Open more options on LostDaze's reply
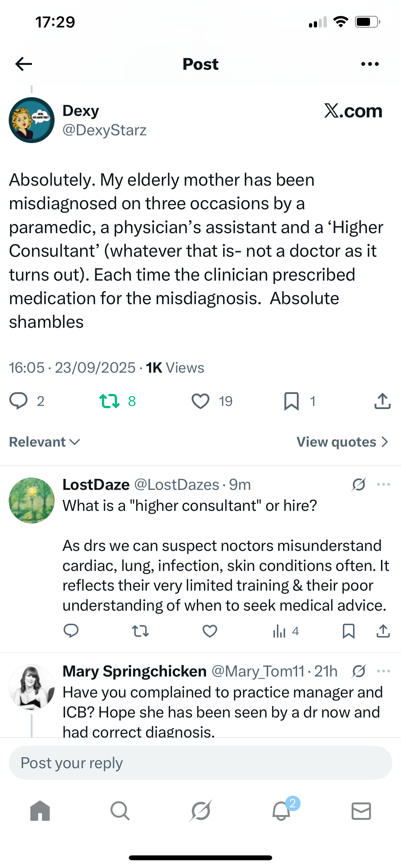The height and width of the screenshot is (868, 401). point(384,485)
